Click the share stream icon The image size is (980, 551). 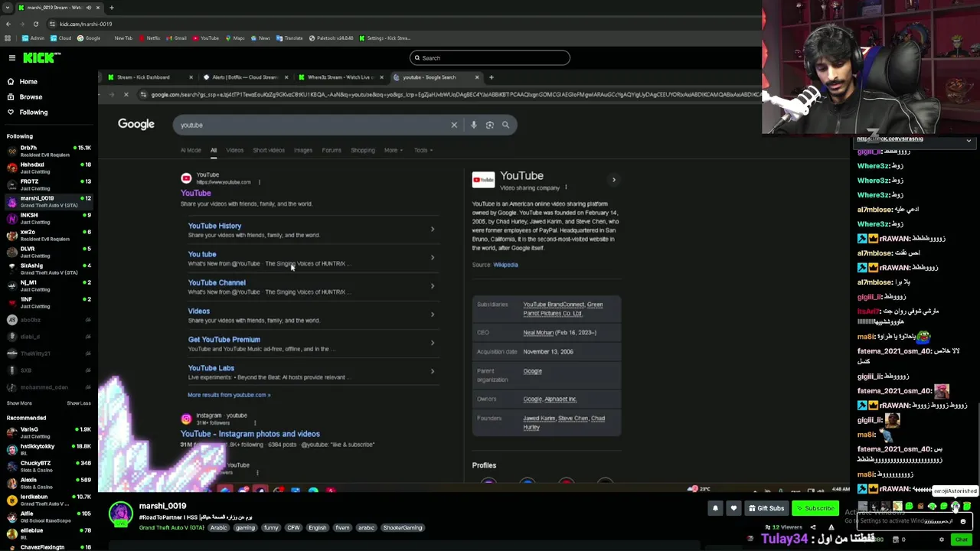(813, 527)
